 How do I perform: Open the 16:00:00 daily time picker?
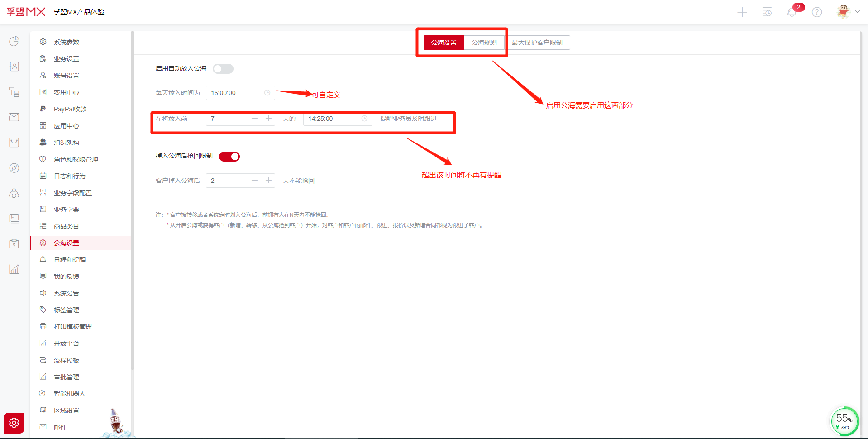[240, 93]
